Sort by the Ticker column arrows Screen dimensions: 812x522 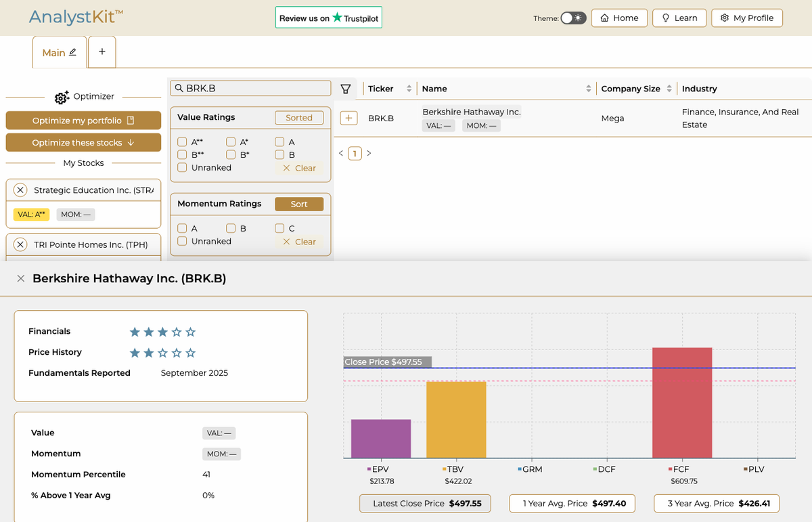tap(409, 89)
